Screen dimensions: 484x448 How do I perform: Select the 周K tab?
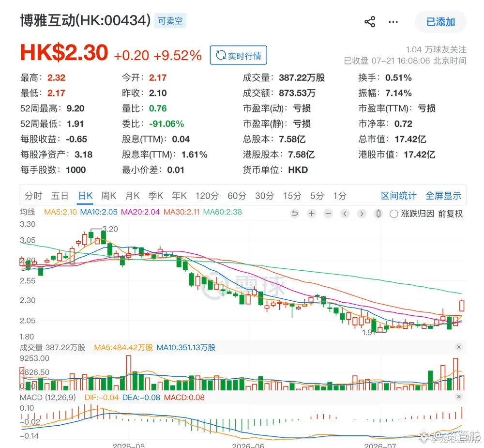coord(108,196)
